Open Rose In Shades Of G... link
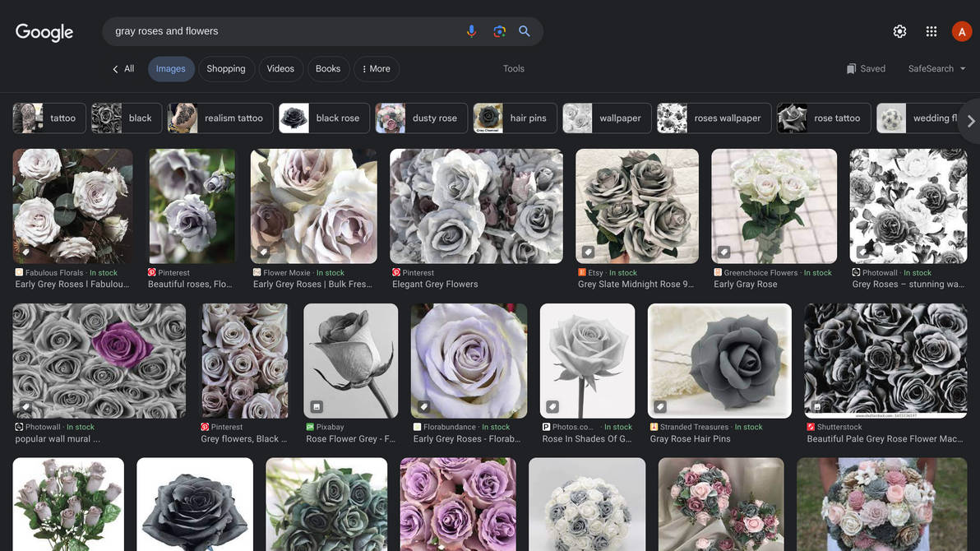This screenshot has width=980, height=551. click(x=587, y=439)
